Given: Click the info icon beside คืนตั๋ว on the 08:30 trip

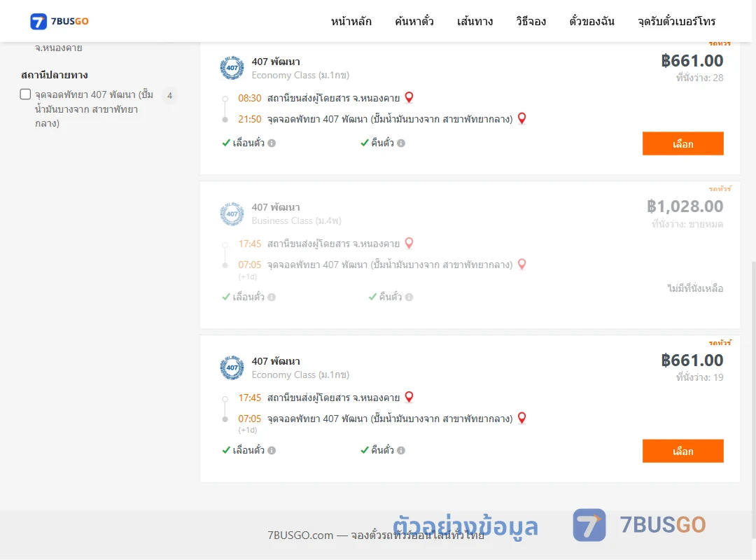Looking at the screenshot, I should (x=401, y=143).
